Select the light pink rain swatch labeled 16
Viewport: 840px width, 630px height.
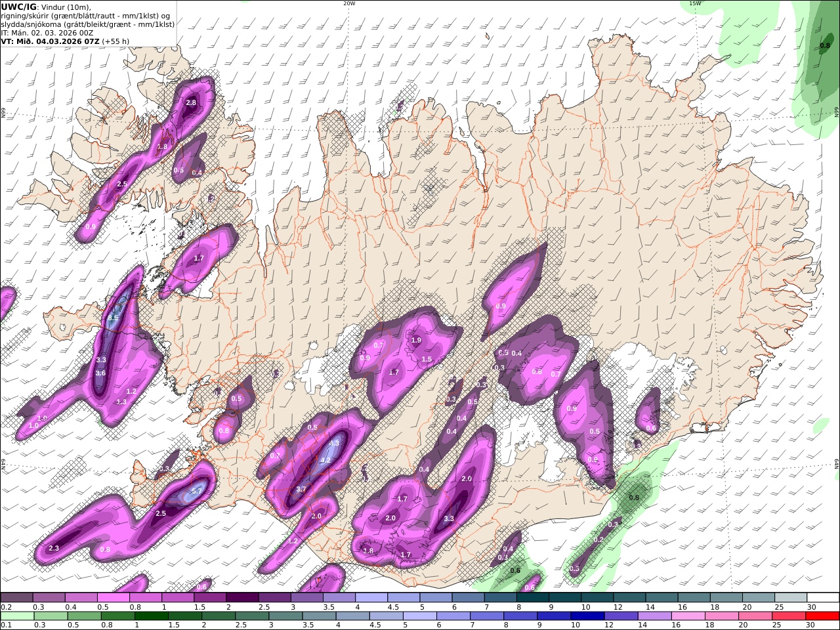pyautogui.click(x=688, y=616)
